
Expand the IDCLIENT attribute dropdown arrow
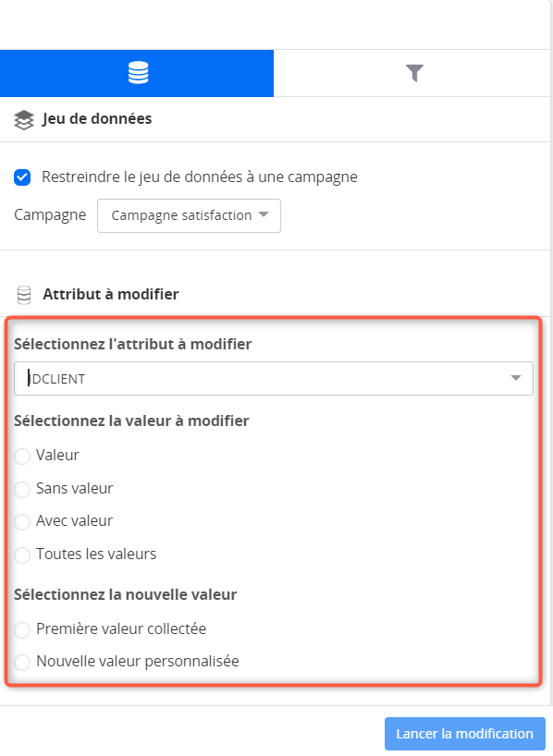click(516, 378)
